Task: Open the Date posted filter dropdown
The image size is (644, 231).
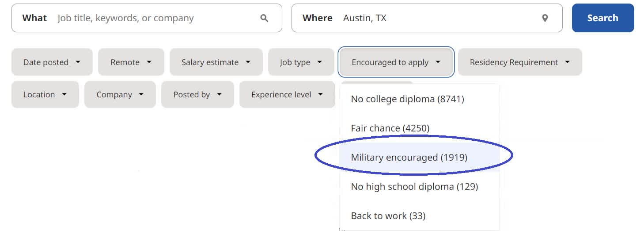Action: click(52, 62)
